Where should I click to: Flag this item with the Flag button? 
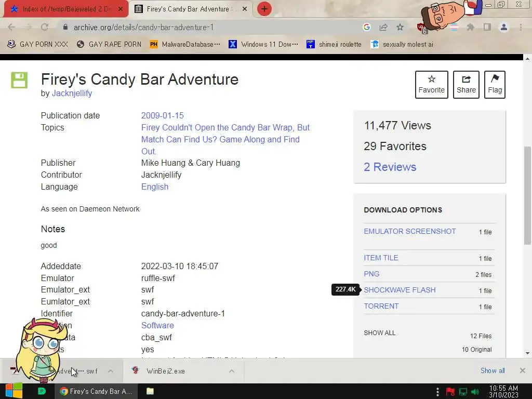(x=495, y=85)
